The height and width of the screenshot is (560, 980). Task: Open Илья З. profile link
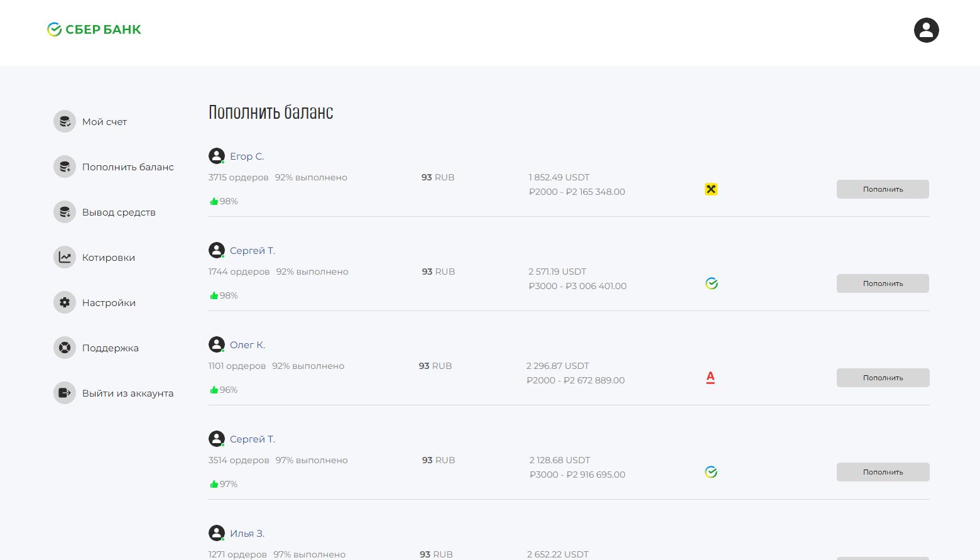[x=247, y=534]
